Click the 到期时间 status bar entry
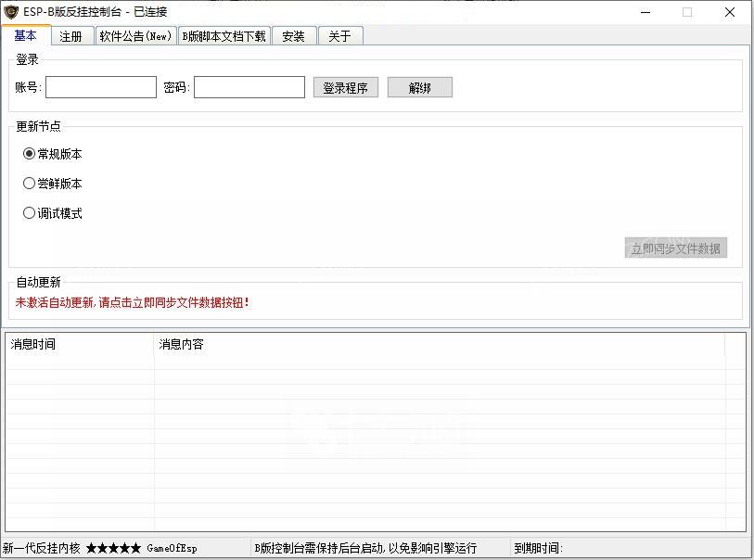 (538, 548)
